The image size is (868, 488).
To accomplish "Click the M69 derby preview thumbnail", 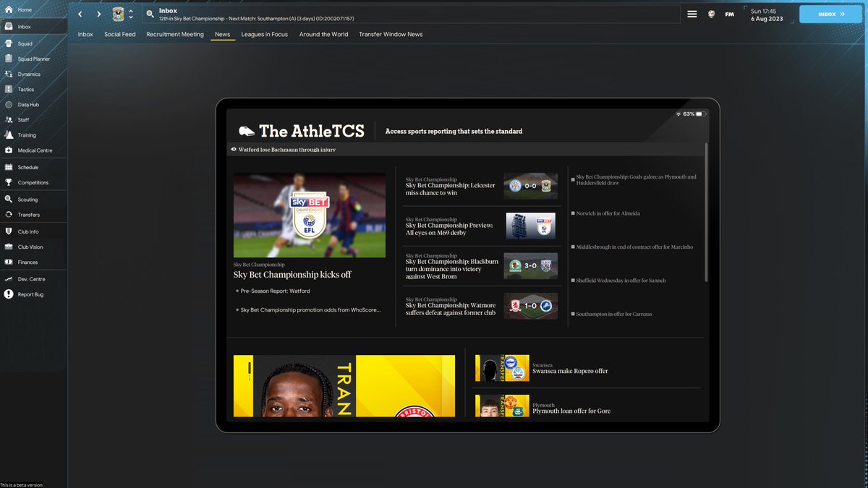I will [x=531, y=226].
